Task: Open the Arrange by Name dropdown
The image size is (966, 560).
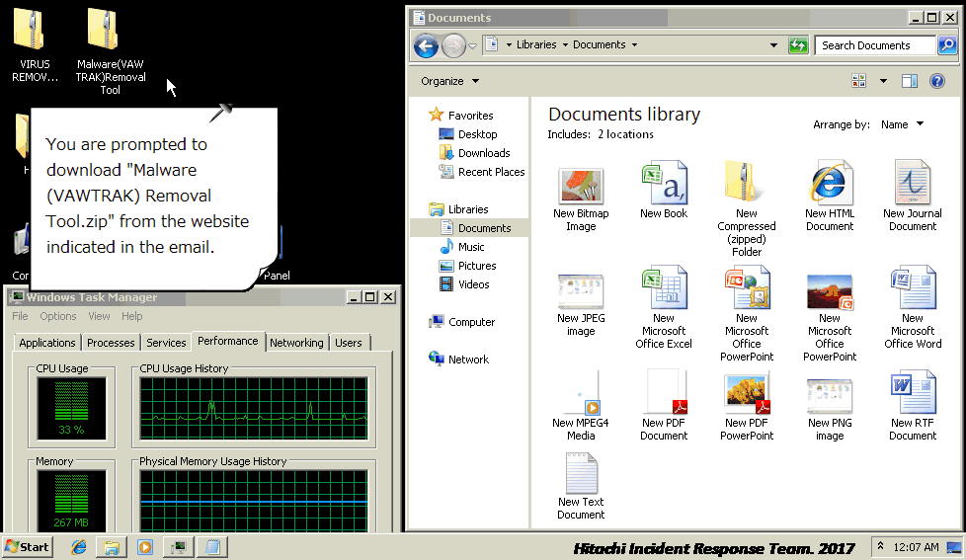Action: tap(902, 124)
